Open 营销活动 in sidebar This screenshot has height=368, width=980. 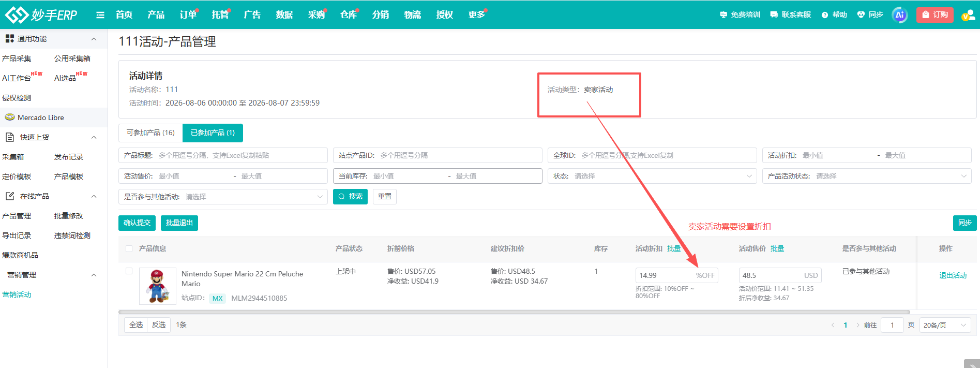17,295
